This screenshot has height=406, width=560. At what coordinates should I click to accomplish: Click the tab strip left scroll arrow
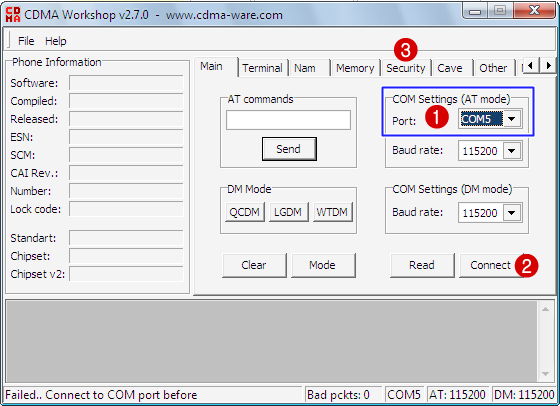(531, 66)
